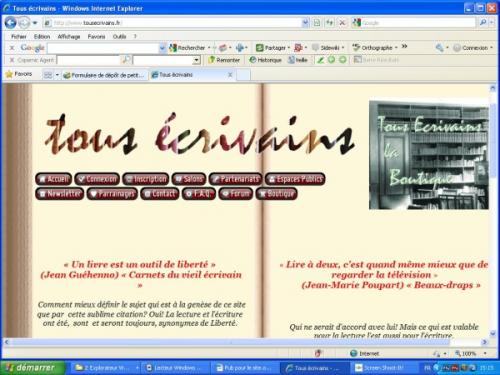Click the Refresh page icon in address bar
Viewport: 500px width, 375px height.
(329, 23)
